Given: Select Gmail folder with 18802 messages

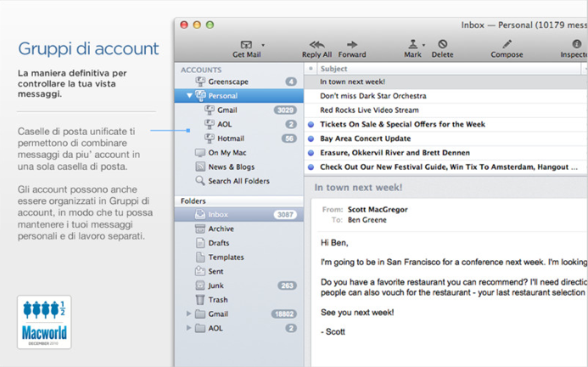Looking at the screenshot, I should coord(239,314).
